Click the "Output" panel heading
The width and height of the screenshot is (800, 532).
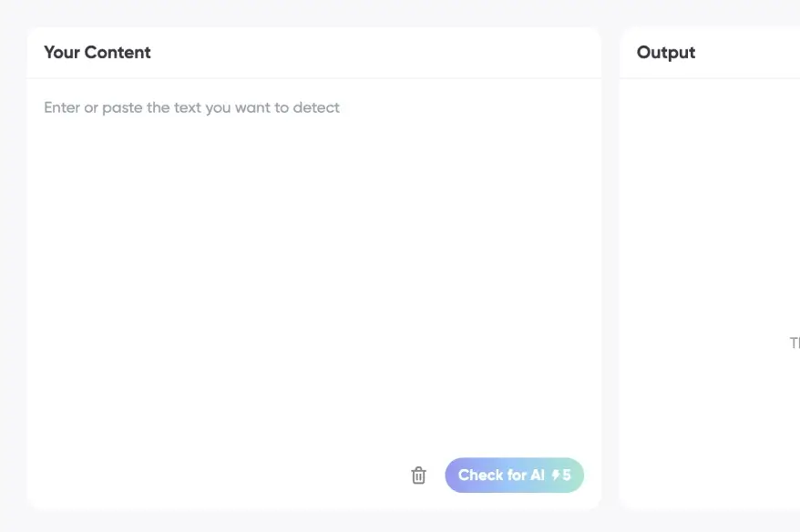point(666,53)
